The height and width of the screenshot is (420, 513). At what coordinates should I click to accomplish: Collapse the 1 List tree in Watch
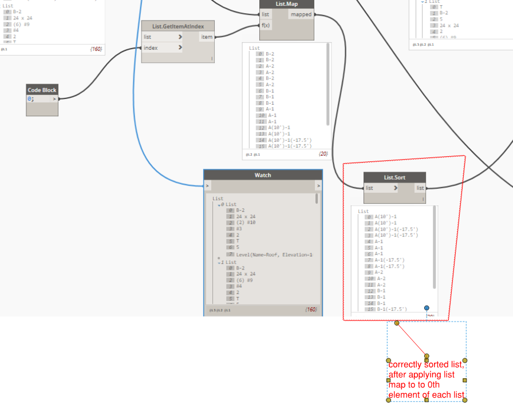coord(219,263)
